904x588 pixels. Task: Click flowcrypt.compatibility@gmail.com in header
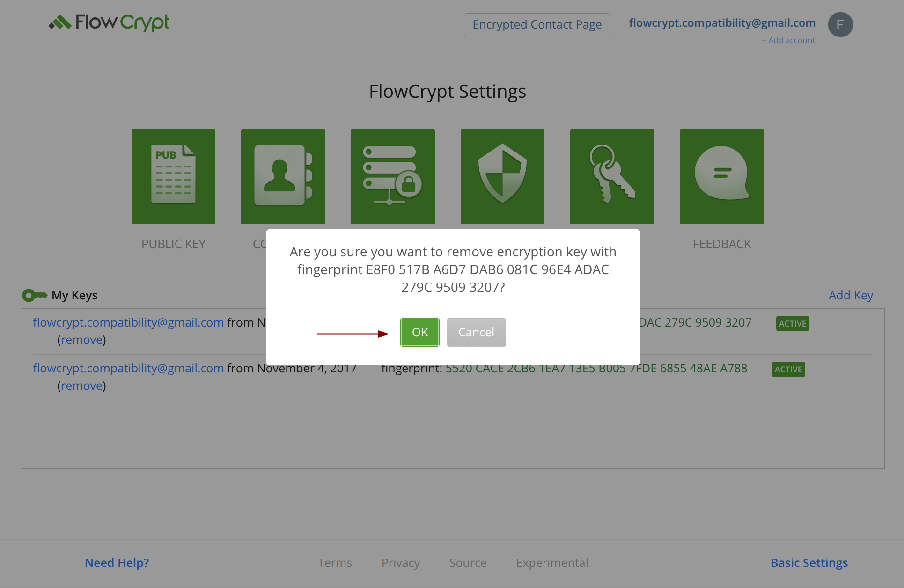click(x=722, y=23)
